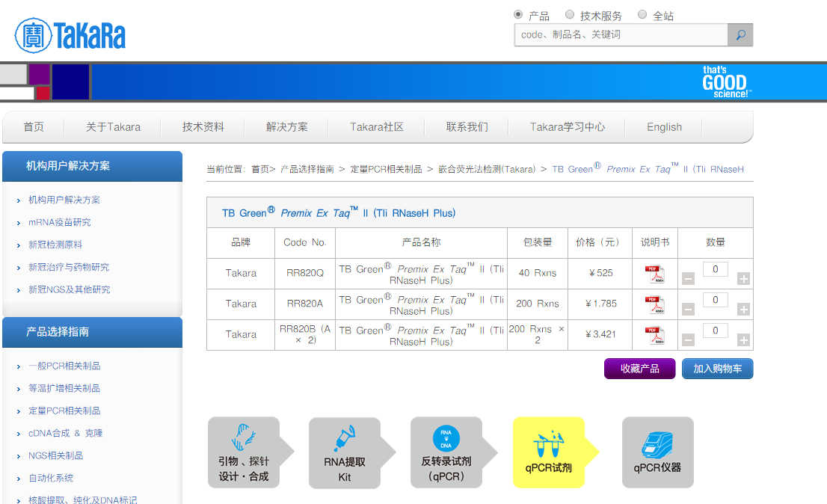Select the 产品 search radio button
The width and height of the screenshot is (827, 504).
(518, 15)
